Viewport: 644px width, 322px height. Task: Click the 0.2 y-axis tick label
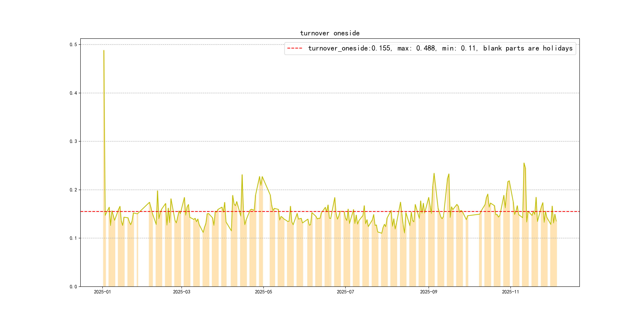click(x=73, y=190)
